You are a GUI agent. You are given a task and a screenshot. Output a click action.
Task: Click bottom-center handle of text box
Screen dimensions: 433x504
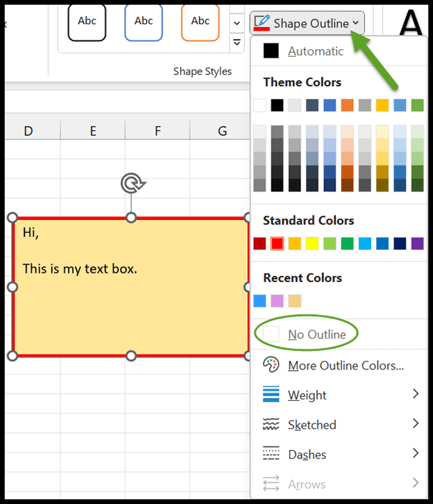[131, 356]
